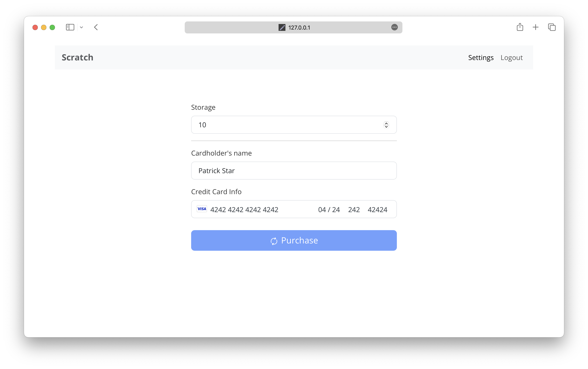The width and height of the screenshot is (588, 369).
Task: Click the Purchase button to submit payment
Action: point(294,240)
